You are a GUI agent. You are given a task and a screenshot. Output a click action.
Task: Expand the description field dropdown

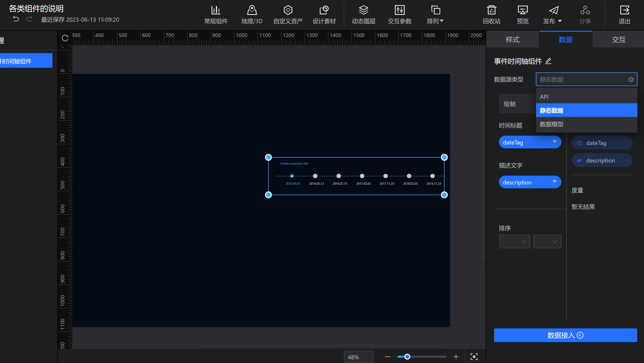pos(554,182)
